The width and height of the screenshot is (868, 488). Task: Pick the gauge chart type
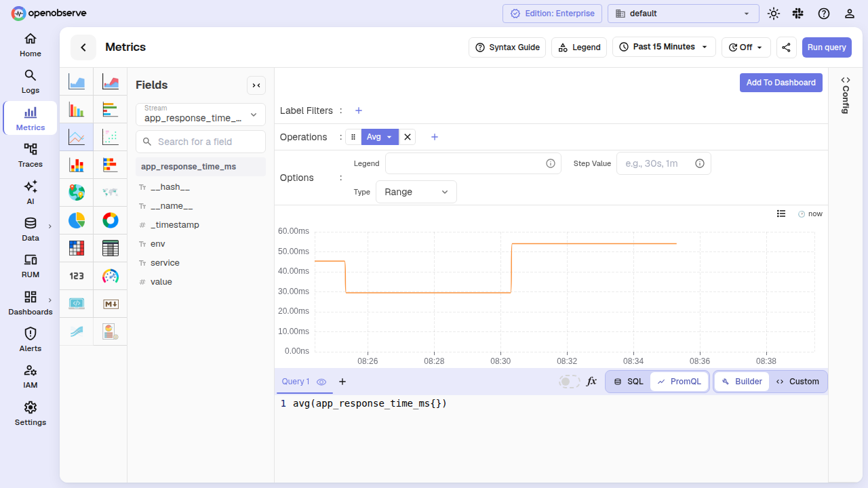tap(111, 276)
